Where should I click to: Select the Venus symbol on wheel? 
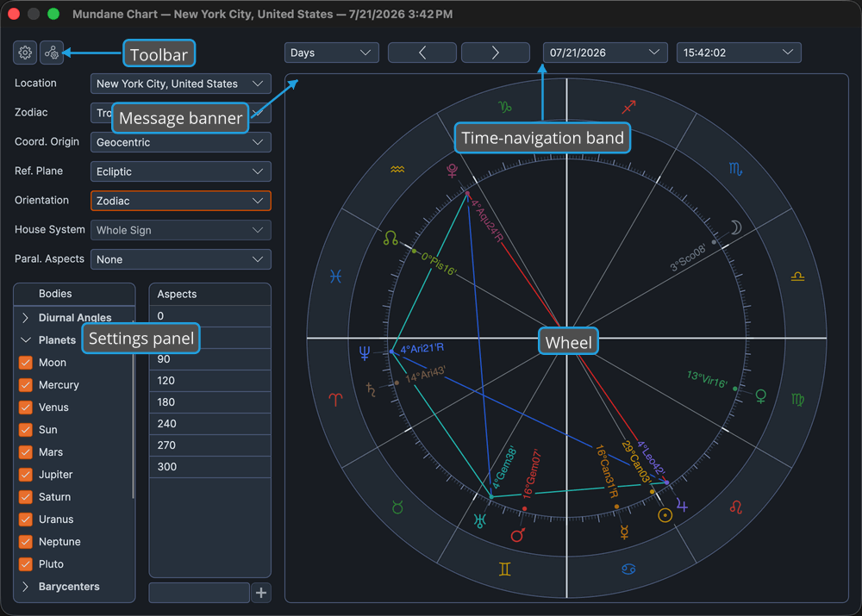click(761, 396)
